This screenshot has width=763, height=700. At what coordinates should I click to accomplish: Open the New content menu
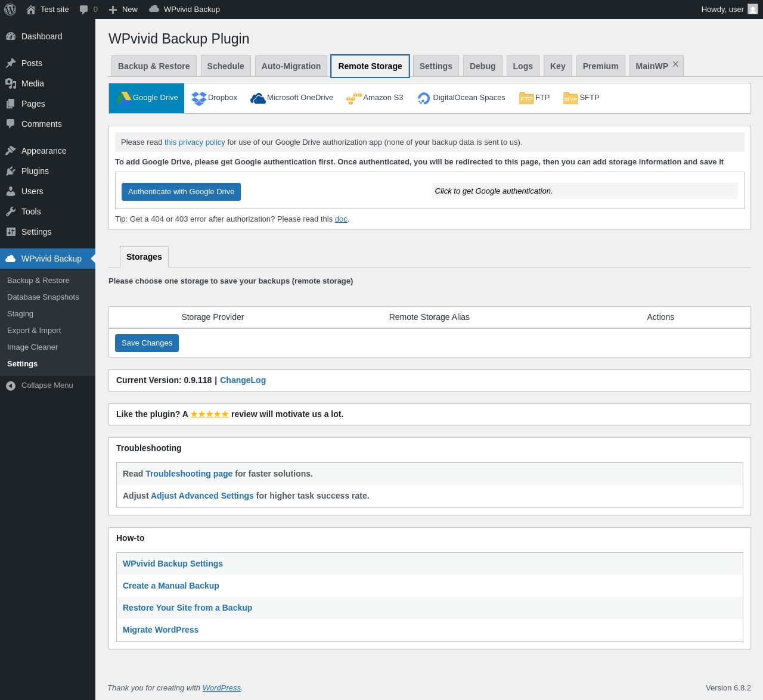point(123,10)
